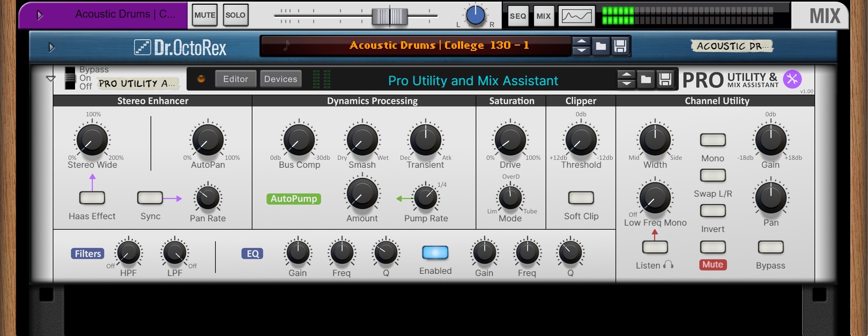Click the second EQ band Gain knob
Viewport: 868px width, 336px height.
pos(484,252)
